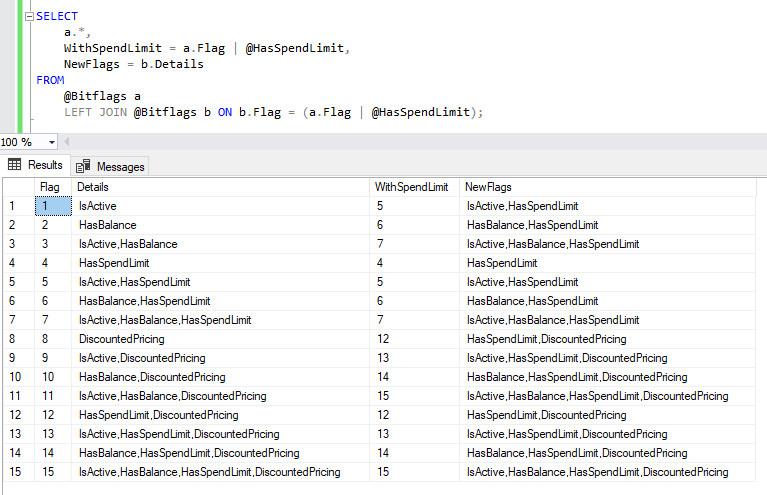Open the 100 % zoom dropdown
This screenshot has width=767, height=495.
(x=52, y=142)
